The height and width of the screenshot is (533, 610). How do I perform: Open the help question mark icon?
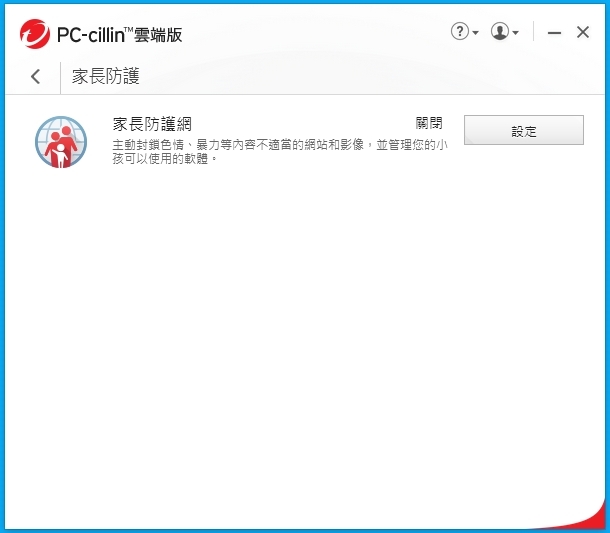pos(459,32)
